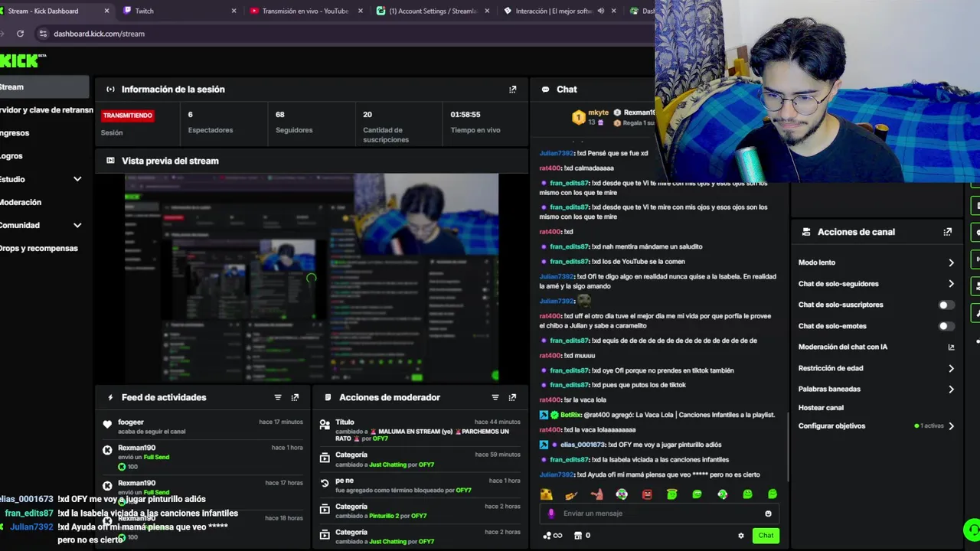Click the pe ne blocked-term history icon
980x551 pixels.
pyautogui.click(x=325, y=484)
